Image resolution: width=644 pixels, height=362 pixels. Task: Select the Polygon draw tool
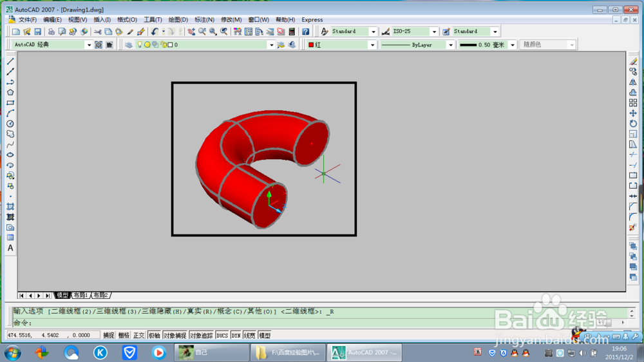[x=10, y=93]
